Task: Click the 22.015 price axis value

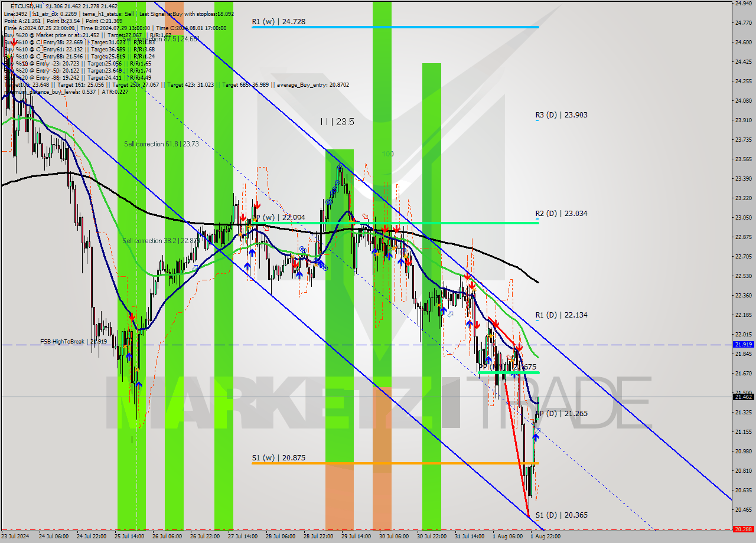Action: 742,335
